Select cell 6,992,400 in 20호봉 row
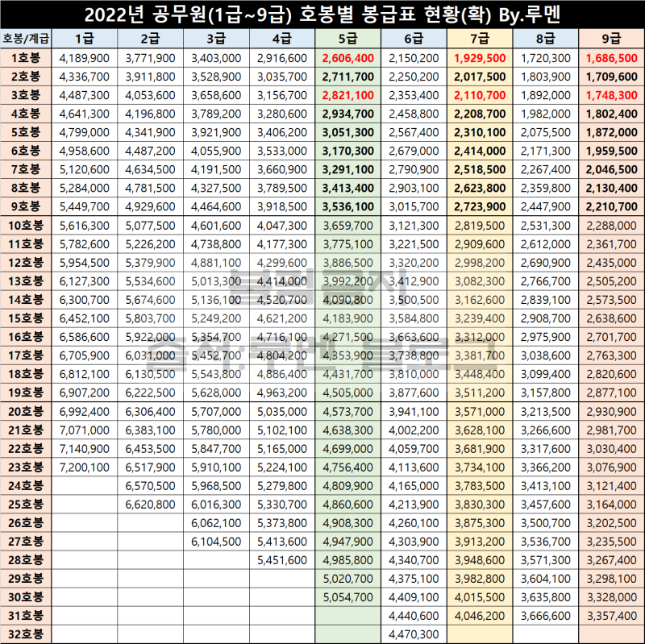 click(85, 411)
